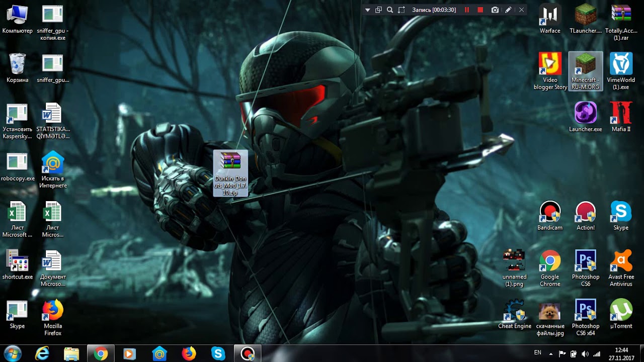Enable the pencil drawing tool in recorder bar

pyautogui.click(x=508, y=10)
